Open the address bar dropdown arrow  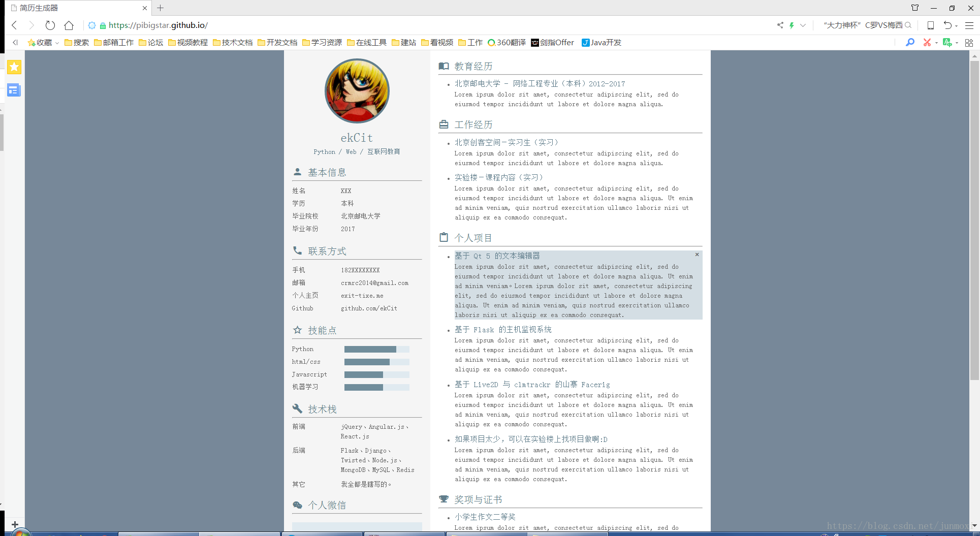803,25
